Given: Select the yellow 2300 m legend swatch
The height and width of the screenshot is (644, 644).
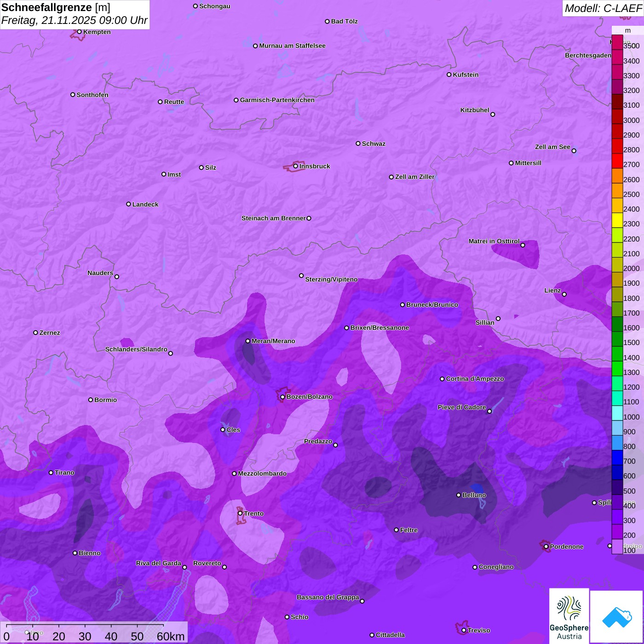Looking at the screenshot, I should tap(617, 220).
